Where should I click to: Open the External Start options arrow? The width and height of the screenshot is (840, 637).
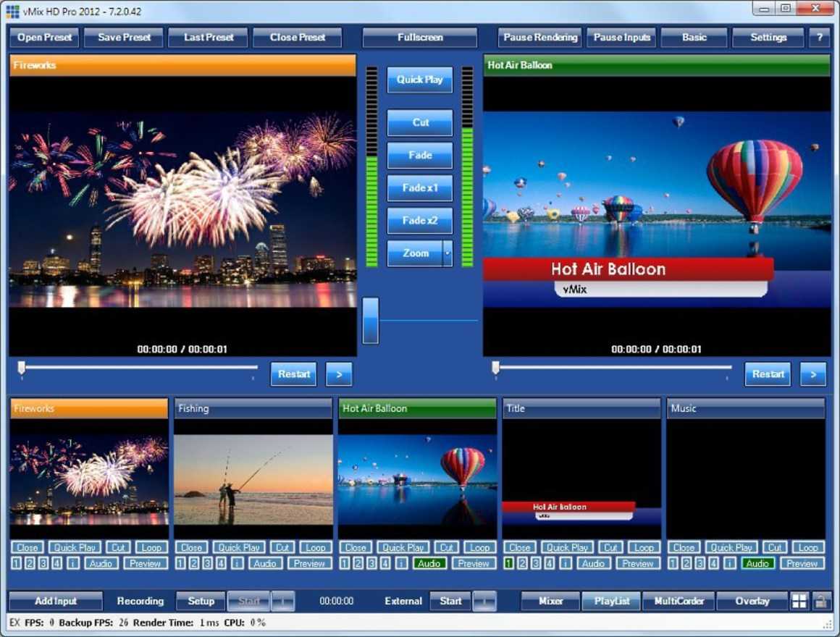484,601
